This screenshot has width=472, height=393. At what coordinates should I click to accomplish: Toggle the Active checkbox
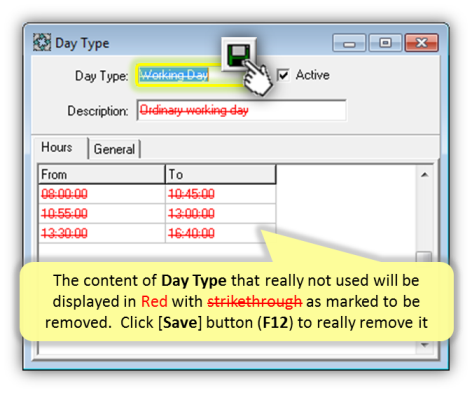tap(283, 75)
